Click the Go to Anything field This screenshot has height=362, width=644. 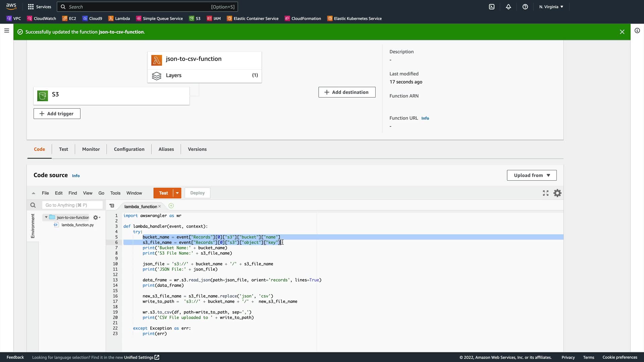click(x=72, y=205)
